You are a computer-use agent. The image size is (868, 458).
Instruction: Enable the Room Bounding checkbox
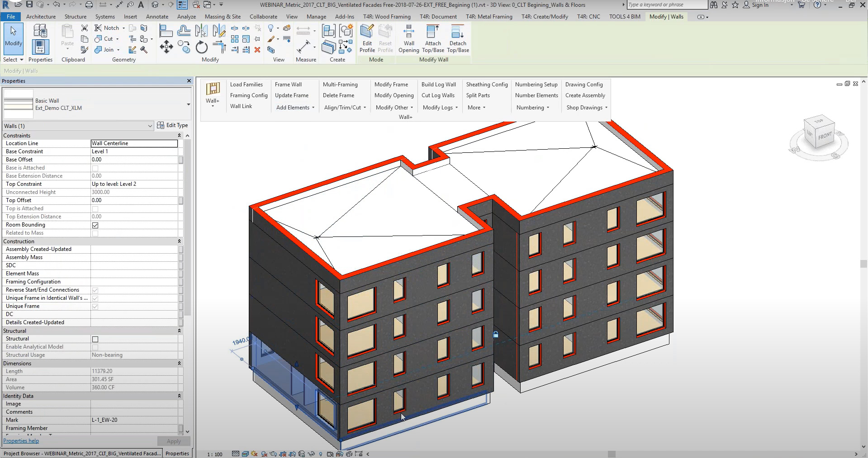click(95, 225)
